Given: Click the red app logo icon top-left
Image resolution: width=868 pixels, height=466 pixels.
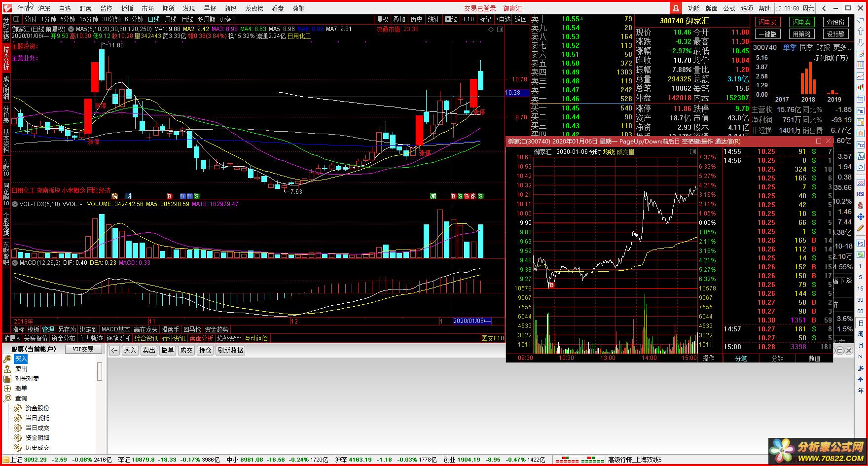Looking at the screenshot, I should tap(7, 8).
